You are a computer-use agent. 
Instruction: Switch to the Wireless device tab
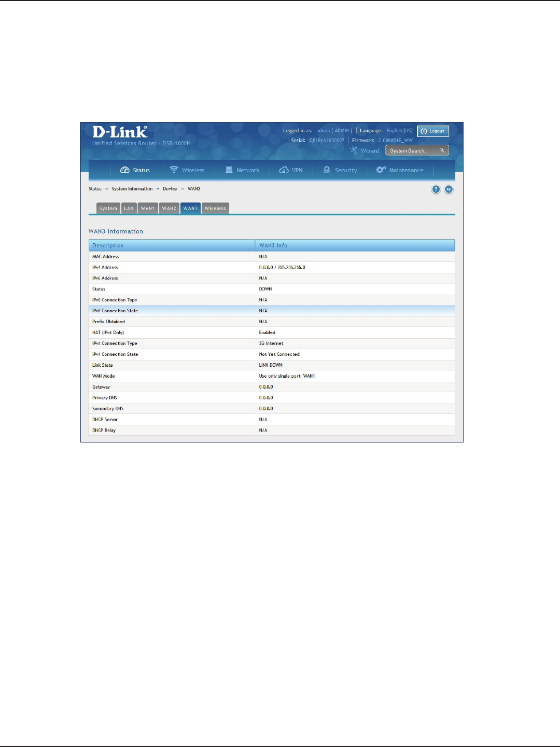pos(215,209)
